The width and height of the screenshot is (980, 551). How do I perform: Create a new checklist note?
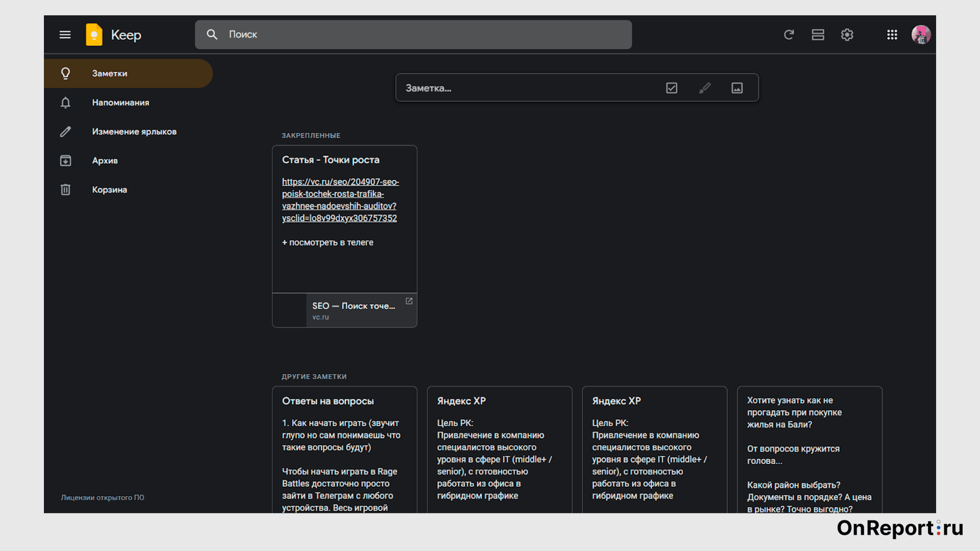[672, 88]
